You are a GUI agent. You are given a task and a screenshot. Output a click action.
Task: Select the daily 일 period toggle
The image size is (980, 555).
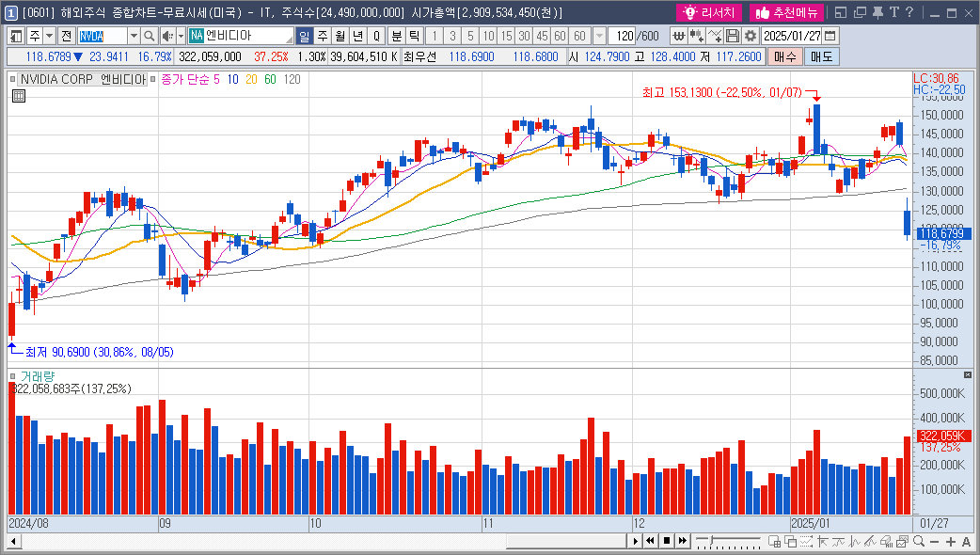(304, 36)
